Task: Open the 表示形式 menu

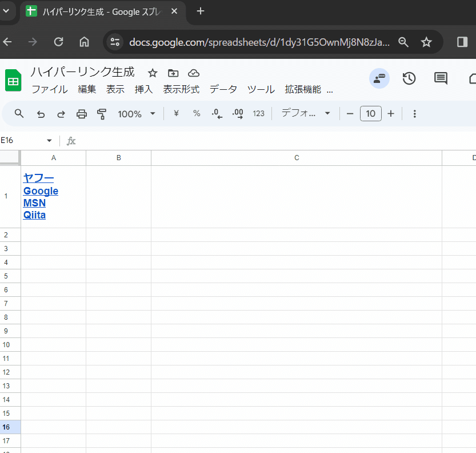Action: coord(181,89)
